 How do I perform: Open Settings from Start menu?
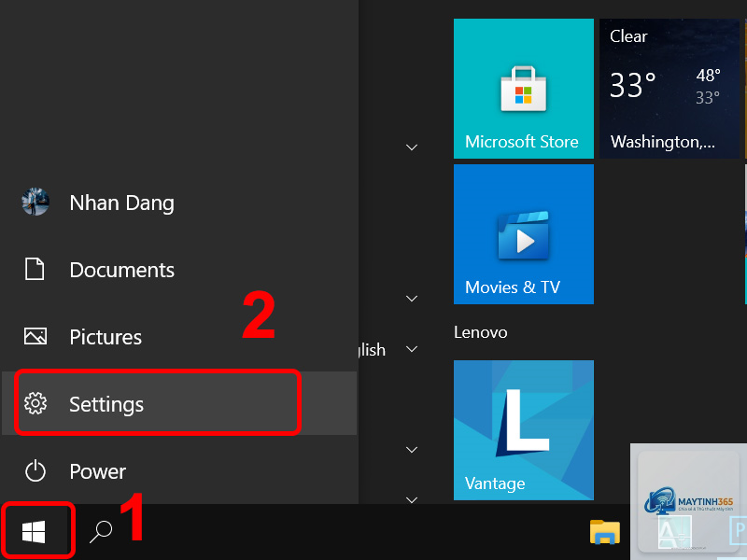pos(179,404)
